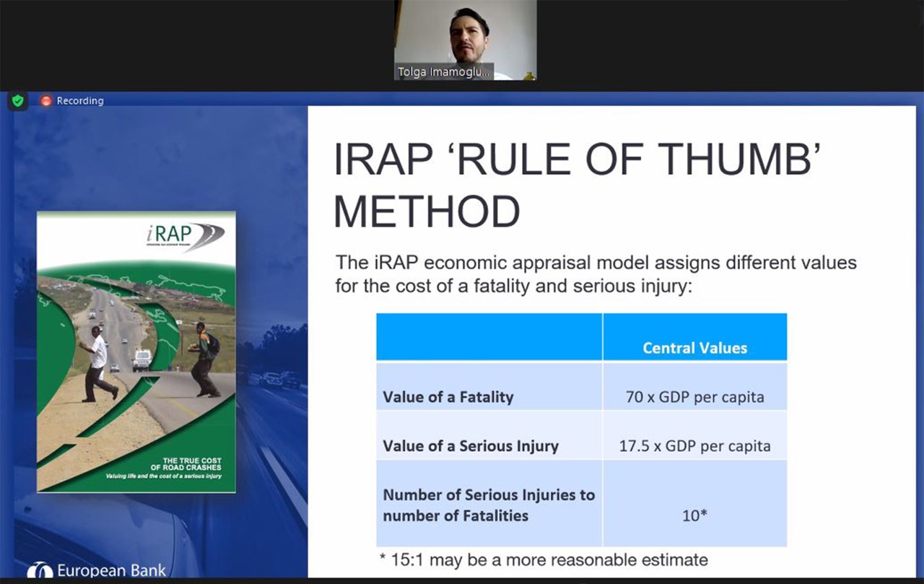The width and height of the screenshot is (924, 584).
Task: Click the Tolga Imamoglu name label
Action: tap(444, 72)
